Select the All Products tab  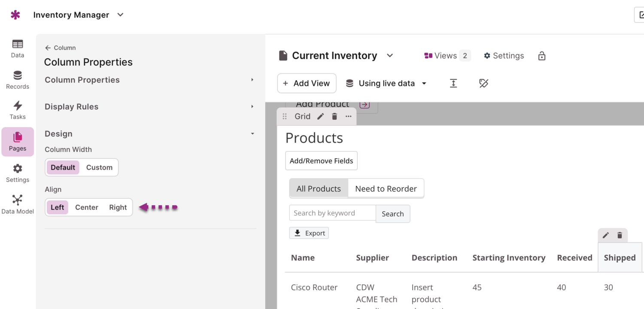tap(319, 188)
